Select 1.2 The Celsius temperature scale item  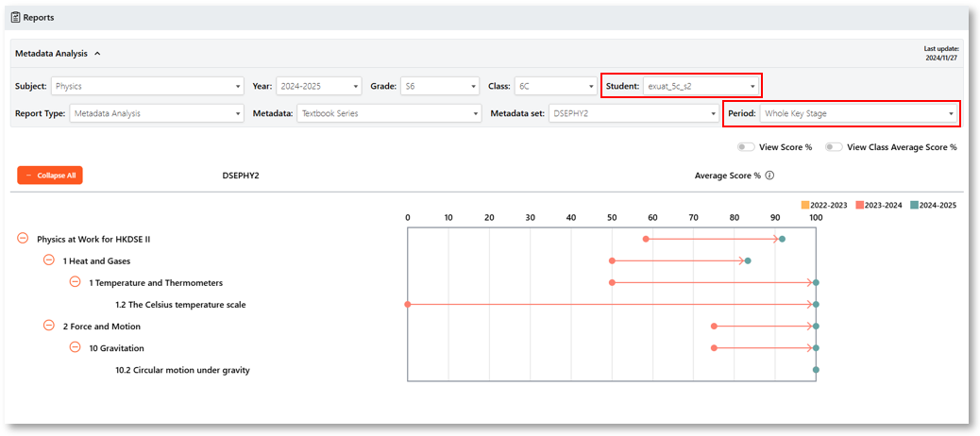[180, 305]
